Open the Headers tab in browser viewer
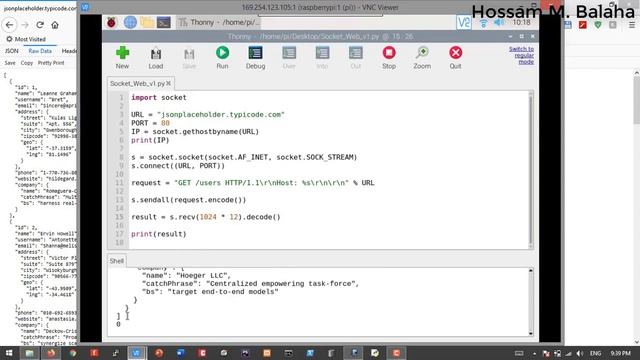This screenshot has width=640, height=360. pyautogui.click(x=69, y=51)
